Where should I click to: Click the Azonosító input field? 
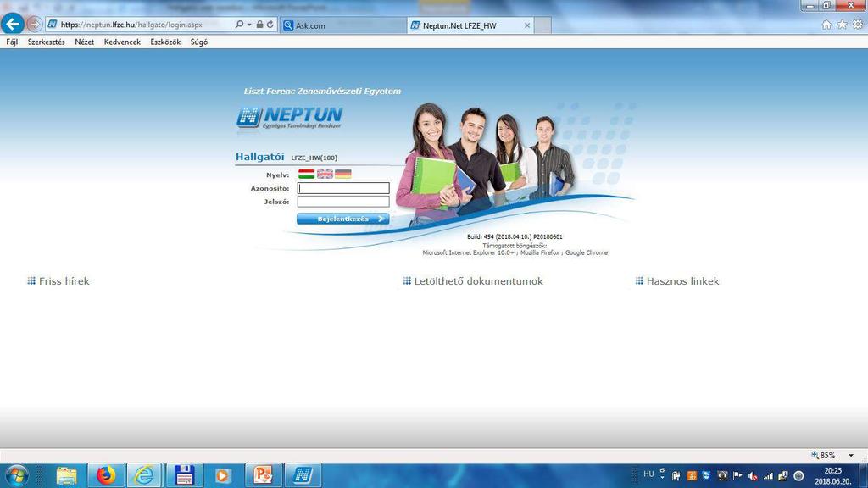pyautogui.click(x=343, y=188)
